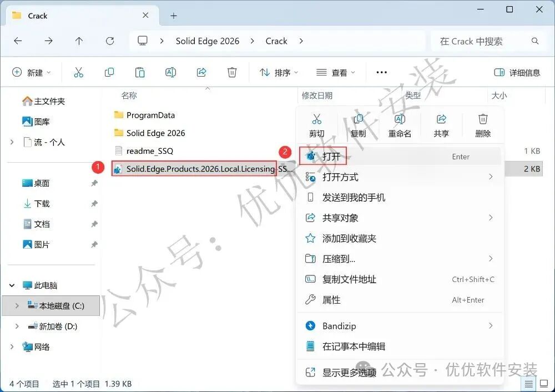
Task: Open the Bandizip submenu
Action: pyautogui.click(x=400, y=326)
